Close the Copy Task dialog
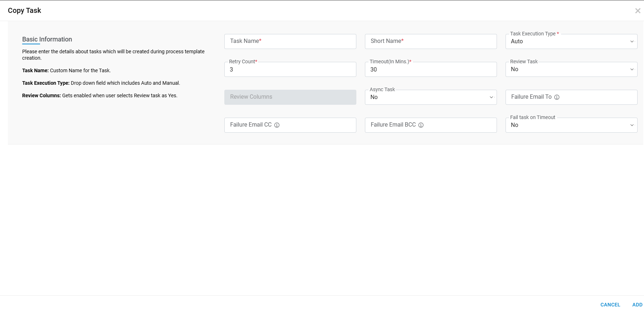The width and height of the screenshot is (644, 310). 638,11
